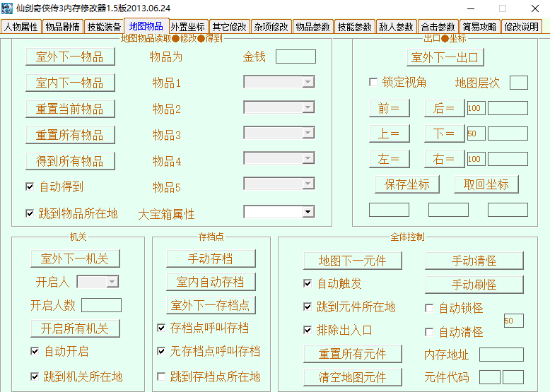Click the 重置当前物品 button
This screenshot has width=550, height=392.
coord(70,109)
